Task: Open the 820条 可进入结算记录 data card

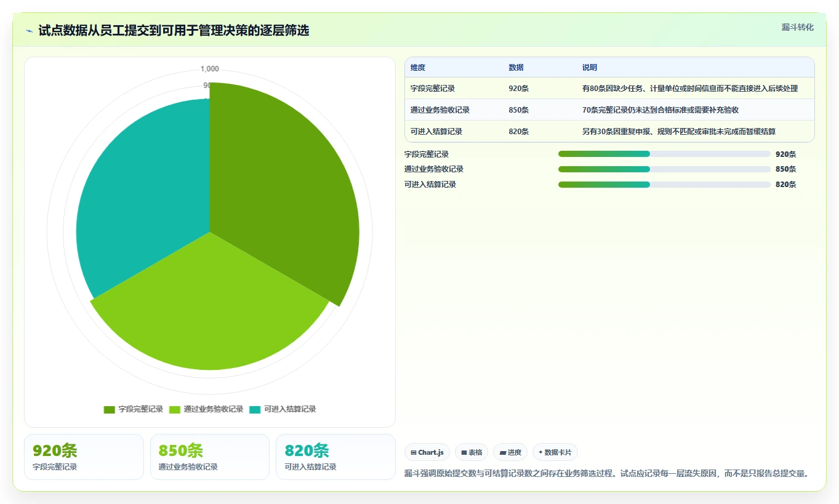Action: coord(335,457)
